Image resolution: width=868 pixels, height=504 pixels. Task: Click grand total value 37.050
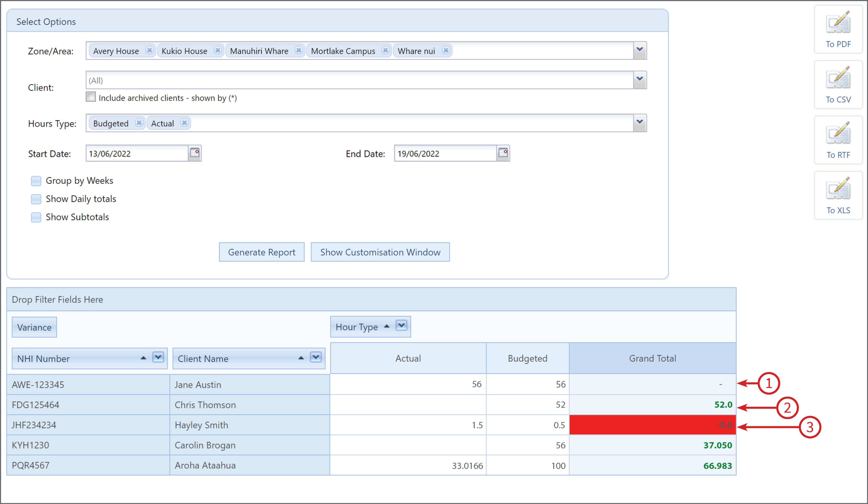click(718, 445)
